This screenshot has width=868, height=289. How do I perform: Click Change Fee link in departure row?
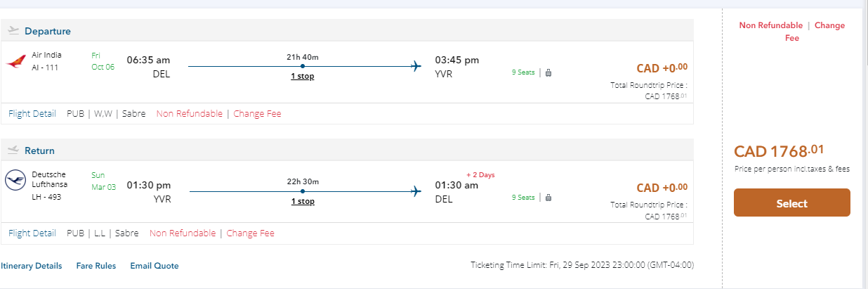(257, 113)
